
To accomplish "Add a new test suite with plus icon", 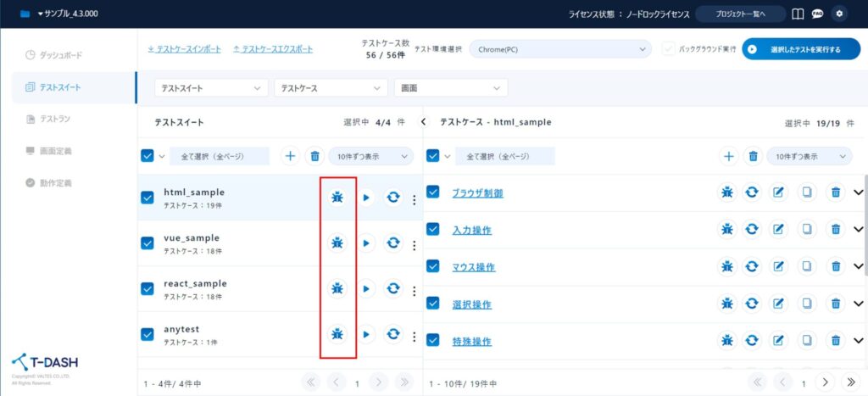I will tap(290, 156).
